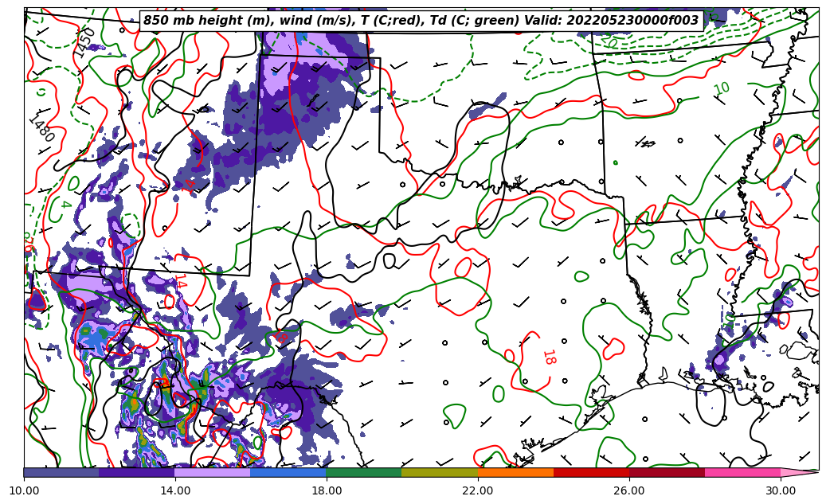
Task: Click the 22.00 colorbar tick label
Action: 478,490
